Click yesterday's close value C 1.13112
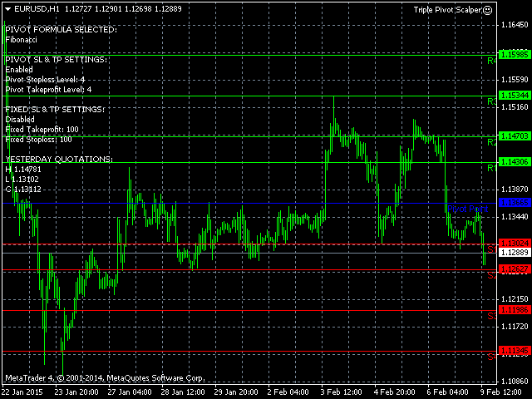 [x=23, y=190]
